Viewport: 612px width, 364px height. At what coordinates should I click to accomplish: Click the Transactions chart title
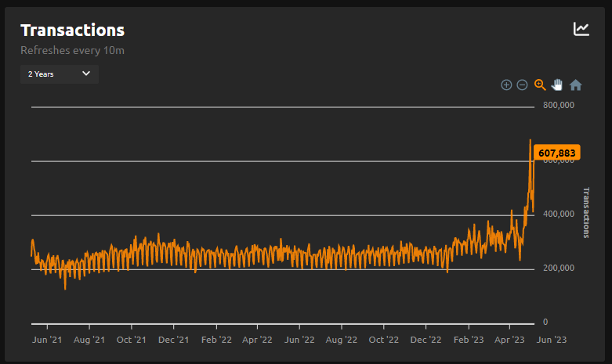click(x=73, y=31)
